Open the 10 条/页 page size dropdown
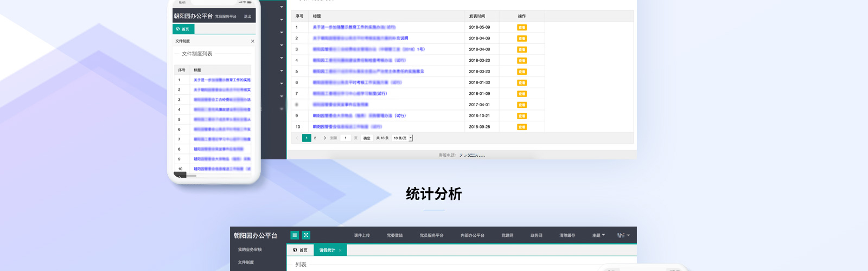The image size is (868, 271). [x=403, y=138]
